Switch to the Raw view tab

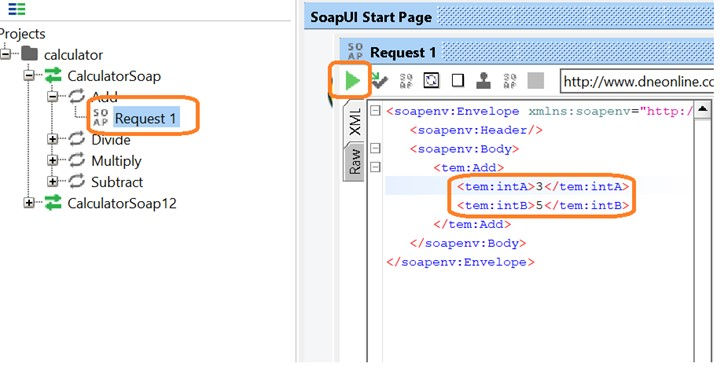click(355, 162)
